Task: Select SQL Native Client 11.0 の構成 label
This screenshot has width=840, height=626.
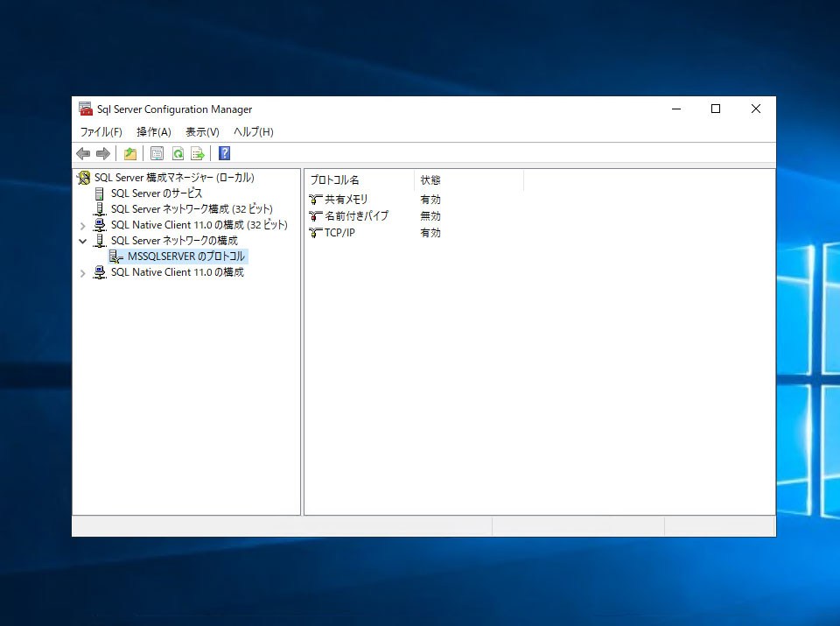Action: [x=178, y=272]
